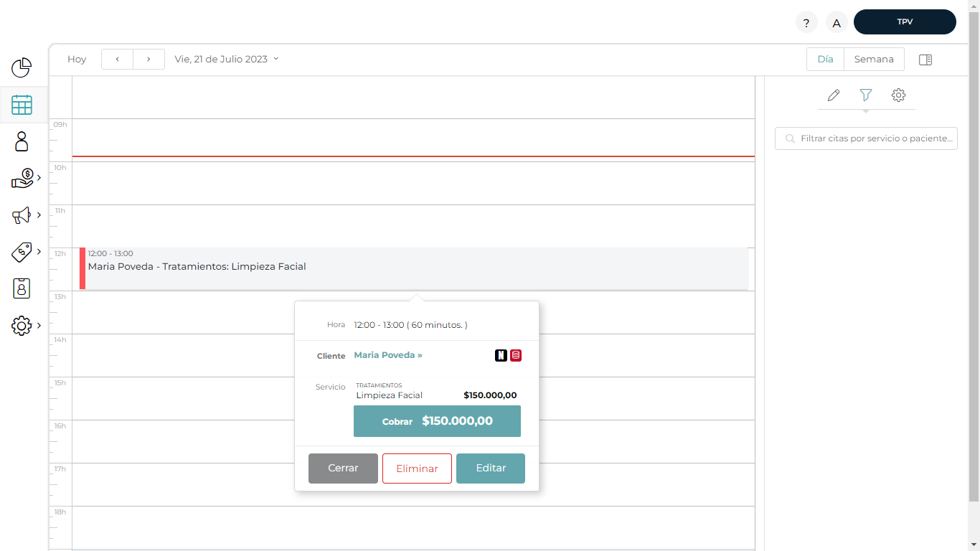Open the date picker dropdown
This screenshot has height=551, width=980.
[x=227, y=59]
